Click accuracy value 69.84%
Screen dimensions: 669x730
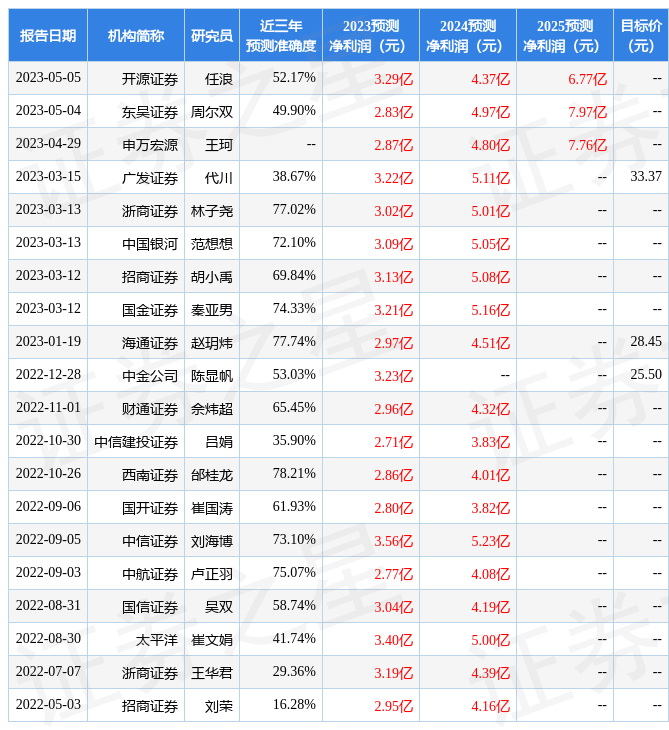click(x=294, y=276)
